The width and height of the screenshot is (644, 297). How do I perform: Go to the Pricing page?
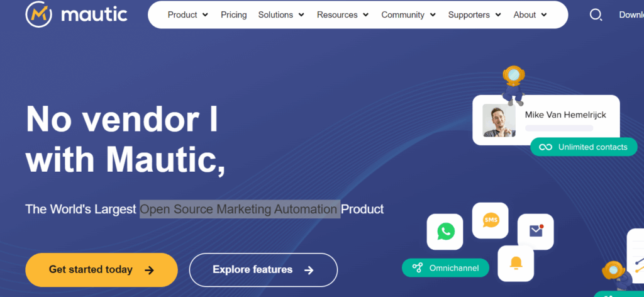233,14
